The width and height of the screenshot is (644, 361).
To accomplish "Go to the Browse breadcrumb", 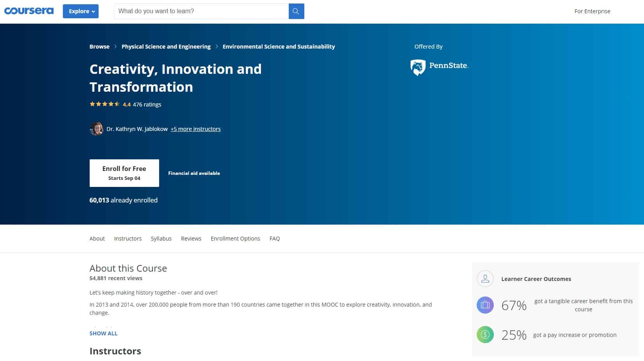I will (99, 47).
